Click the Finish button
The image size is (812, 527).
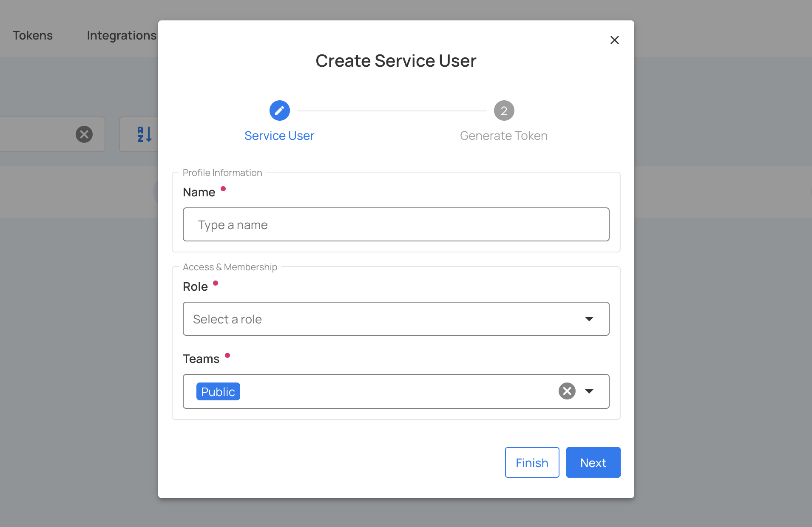coord(531,462)
